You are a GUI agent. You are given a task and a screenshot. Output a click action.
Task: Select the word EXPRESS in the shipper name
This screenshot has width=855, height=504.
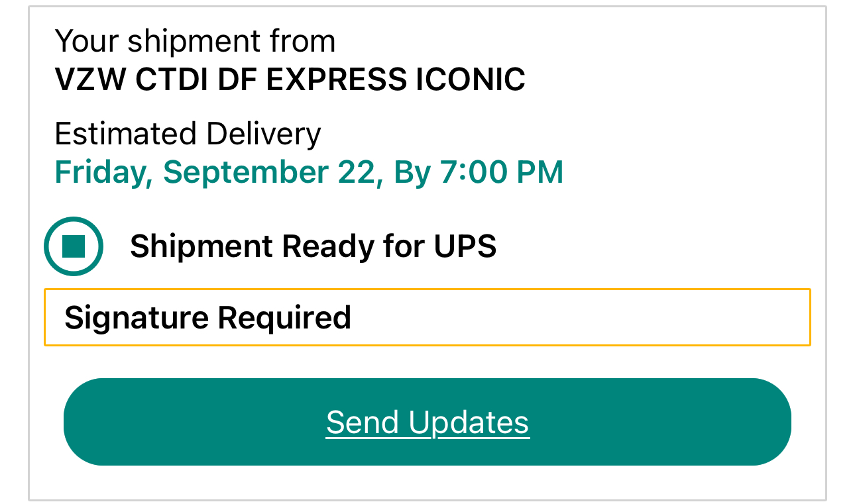tap(336, 79)
